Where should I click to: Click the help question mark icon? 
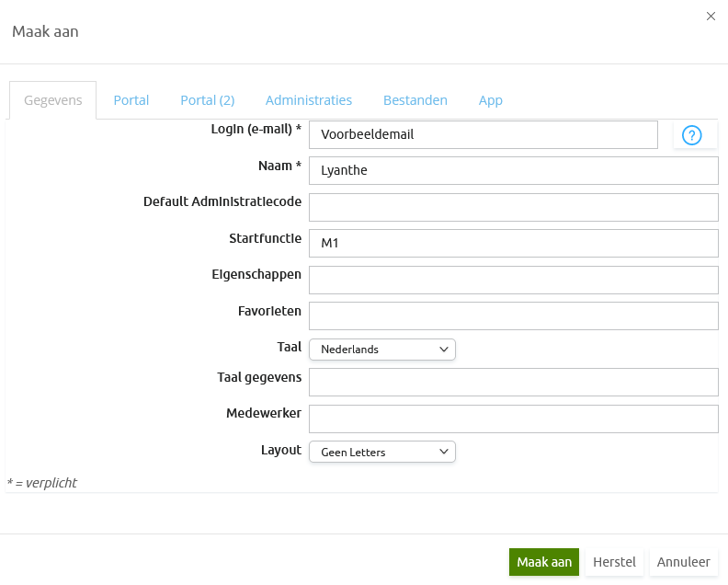pos(693,135)
